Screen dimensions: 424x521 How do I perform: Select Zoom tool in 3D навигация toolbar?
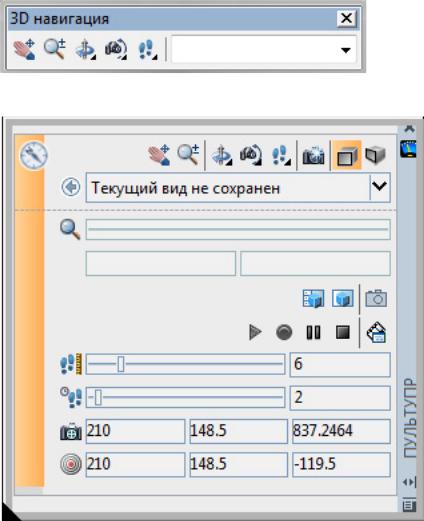point(55,49)
